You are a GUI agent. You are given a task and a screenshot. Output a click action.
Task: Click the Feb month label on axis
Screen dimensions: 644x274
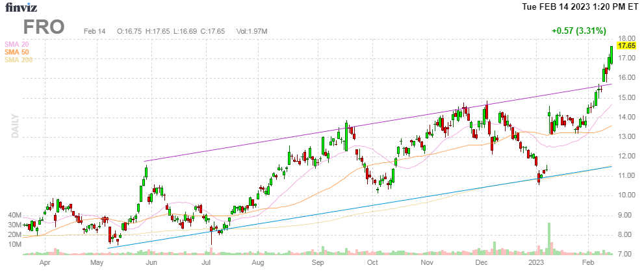tap(588, 262)
